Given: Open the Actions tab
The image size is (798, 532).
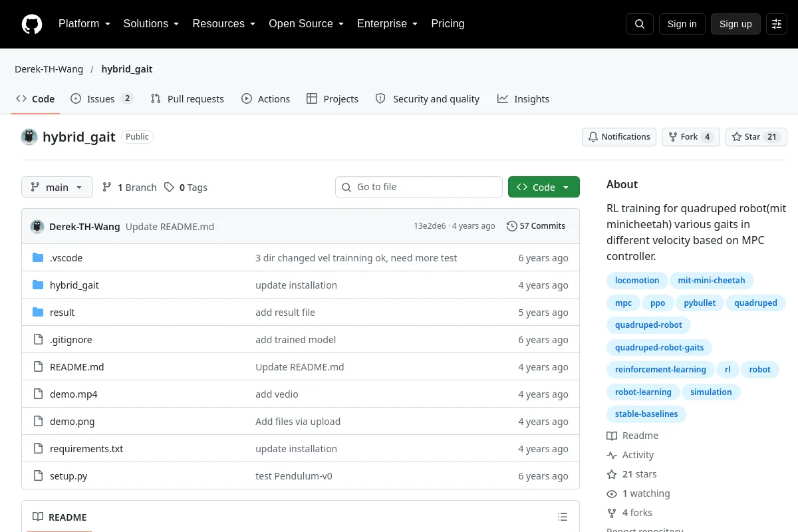Looking at the screenshot, I should 266,99.
